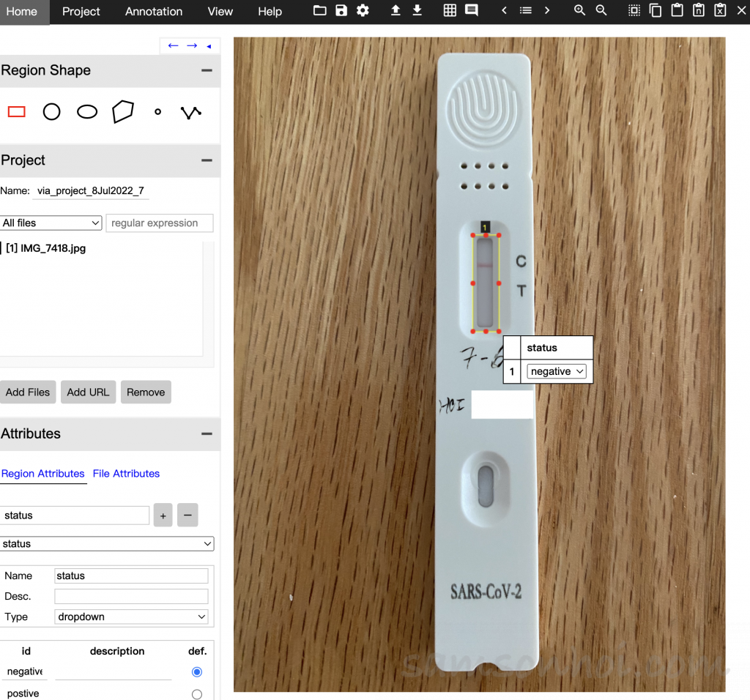Collapse the Region Shape panel
The image size is (750, 700).
pos(207,70)
